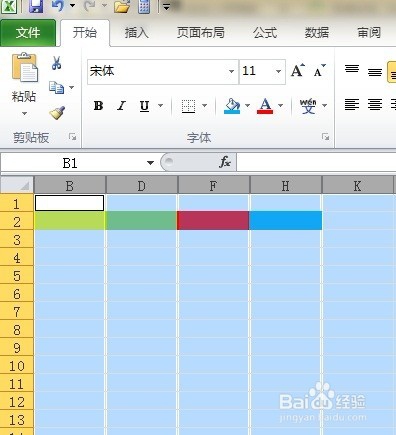The height and width of the screenshot is (435, 396).
Task: Toggle Italic formatting
Action: click(121, 106)
